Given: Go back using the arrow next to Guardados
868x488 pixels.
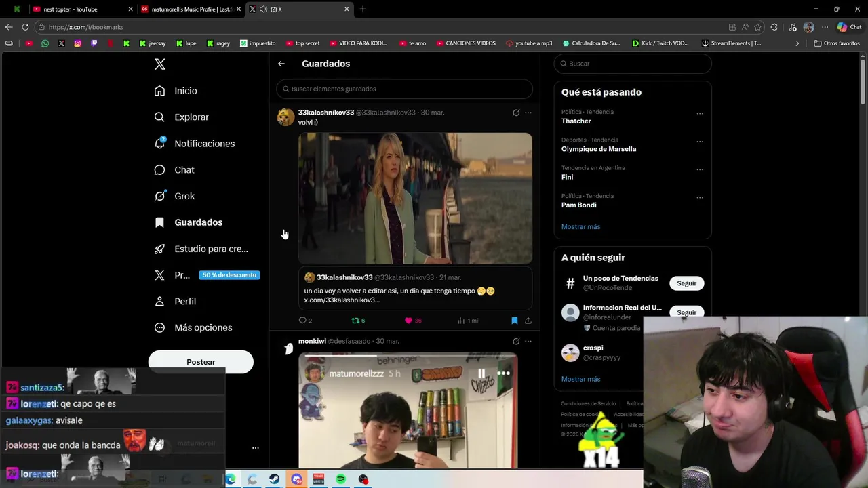Looking at the screenshot, I should 281,64.
